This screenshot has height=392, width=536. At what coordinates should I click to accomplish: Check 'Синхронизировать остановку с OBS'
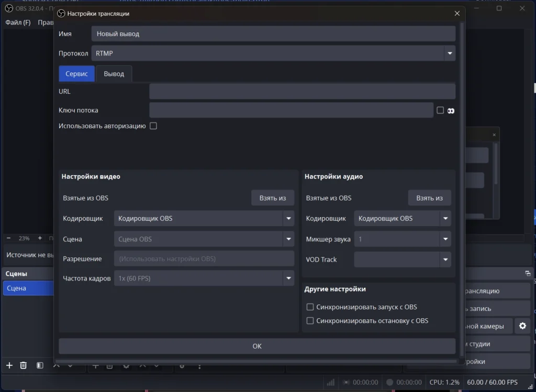[x=310, y=321]
